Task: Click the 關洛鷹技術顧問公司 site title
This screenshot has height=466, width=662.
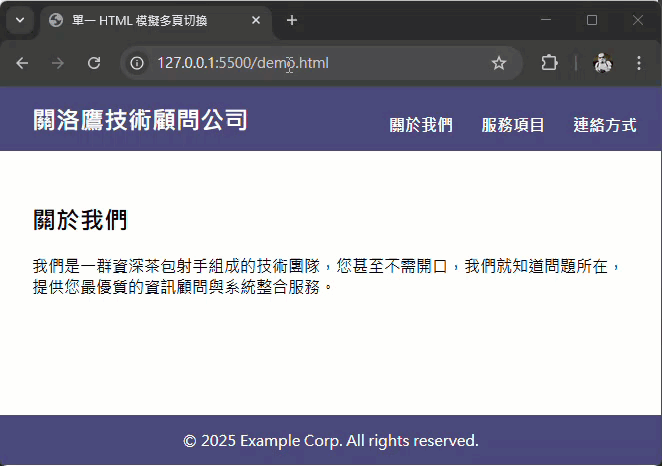Action: tap(140, 120)
